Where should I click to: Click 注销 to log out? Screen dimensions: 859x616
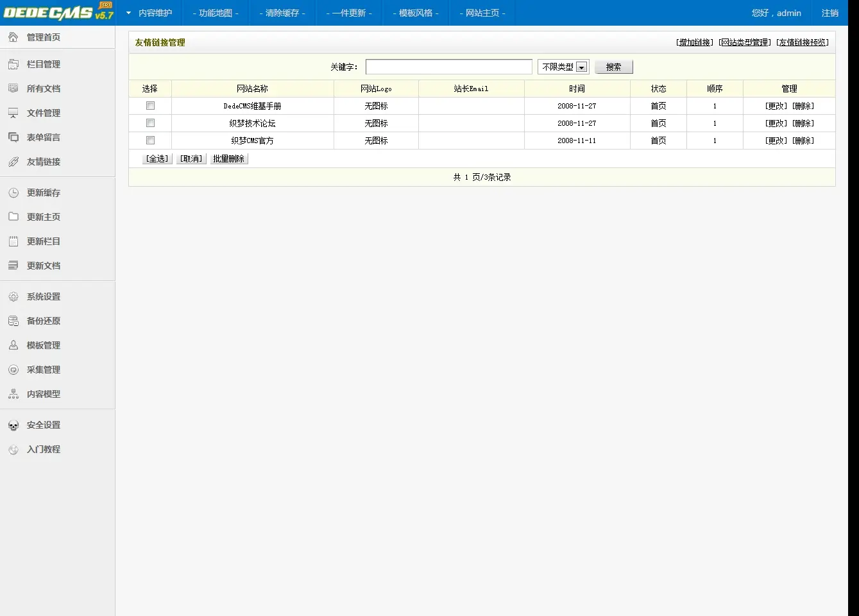coord(830,13)
